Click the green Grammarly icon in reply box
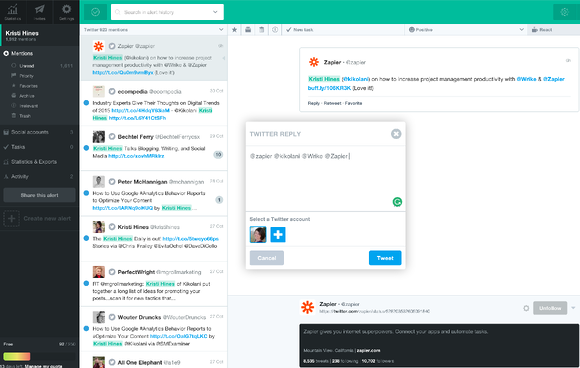This screenshot has height=368, width=580. [x=397, y=202]
